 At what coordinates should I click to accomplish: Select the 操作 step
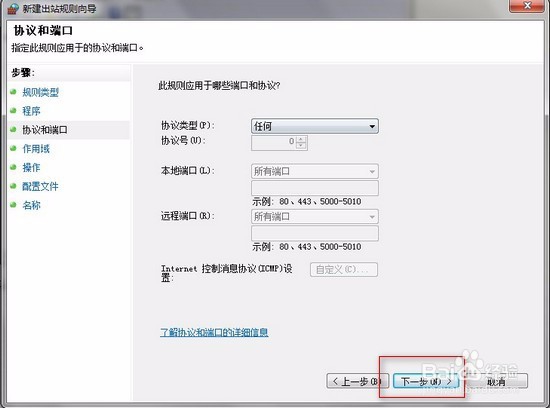tap(31, 167)
